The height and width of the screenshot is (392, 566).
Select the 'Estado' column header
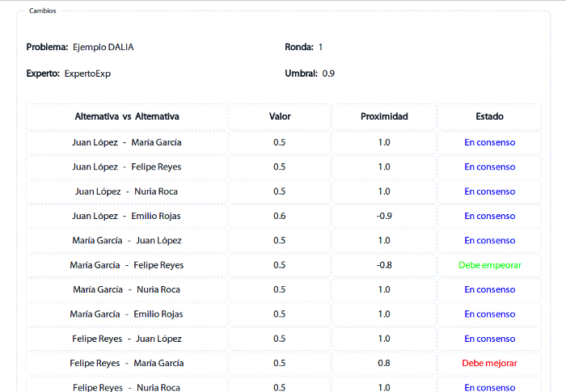coord(489,116)
